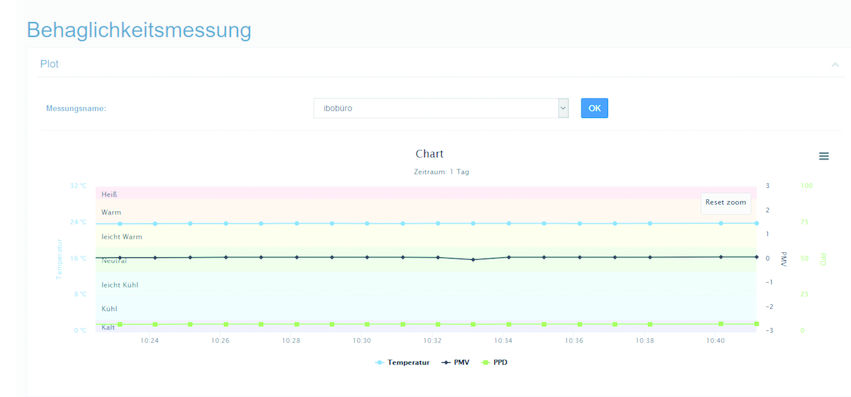Click the Plot panel header title
This screenshot has width=851, height=397.
(x=49, y=64)
